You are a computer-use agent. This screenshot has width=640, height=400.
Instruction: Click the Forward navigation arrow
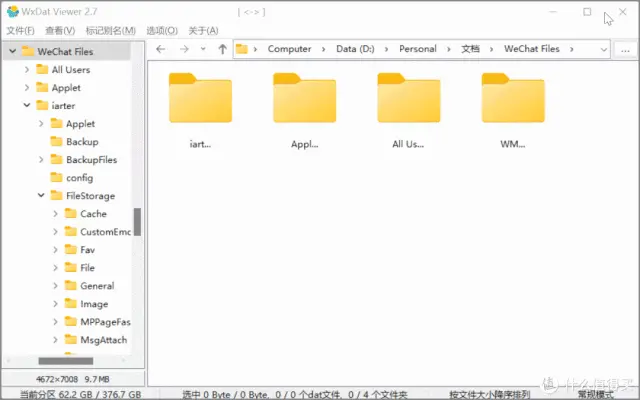click(184, 49)
